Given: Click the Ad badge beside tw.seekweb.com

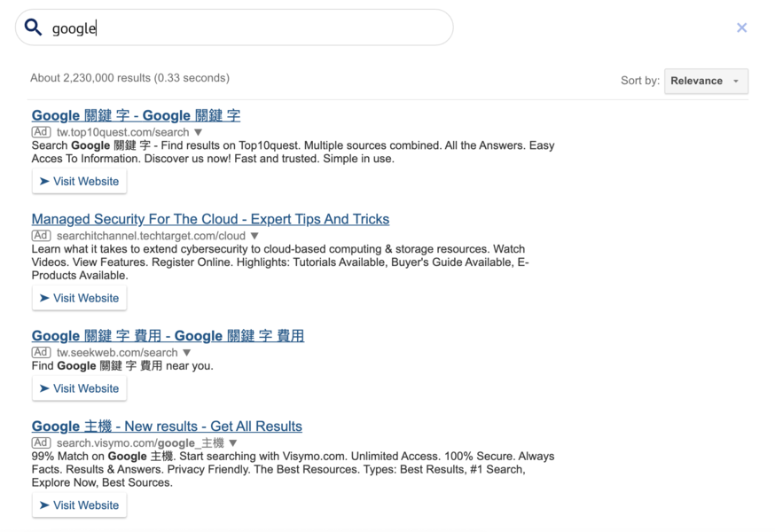Looking at the screenshot, I should tap(41, 353).
